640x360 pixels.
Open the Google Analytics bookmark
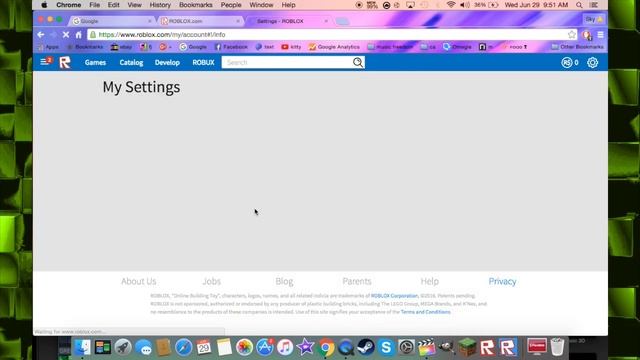(x=334, y=47)
